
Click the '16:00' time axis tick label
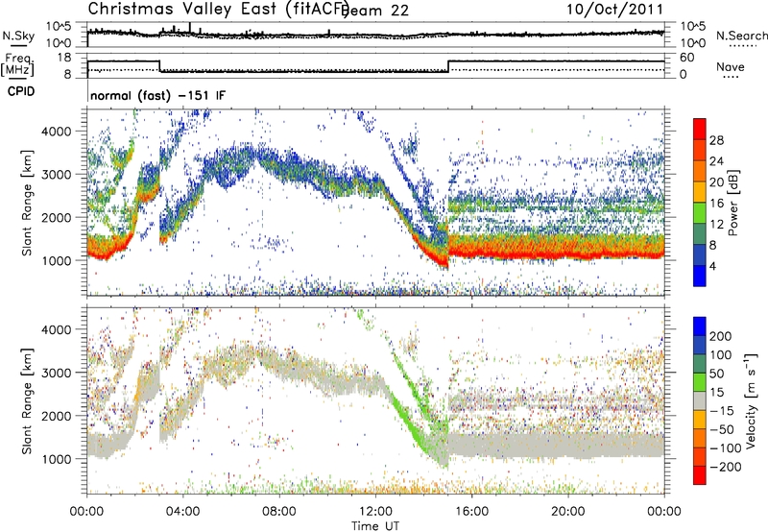click(x=471, y=511)
